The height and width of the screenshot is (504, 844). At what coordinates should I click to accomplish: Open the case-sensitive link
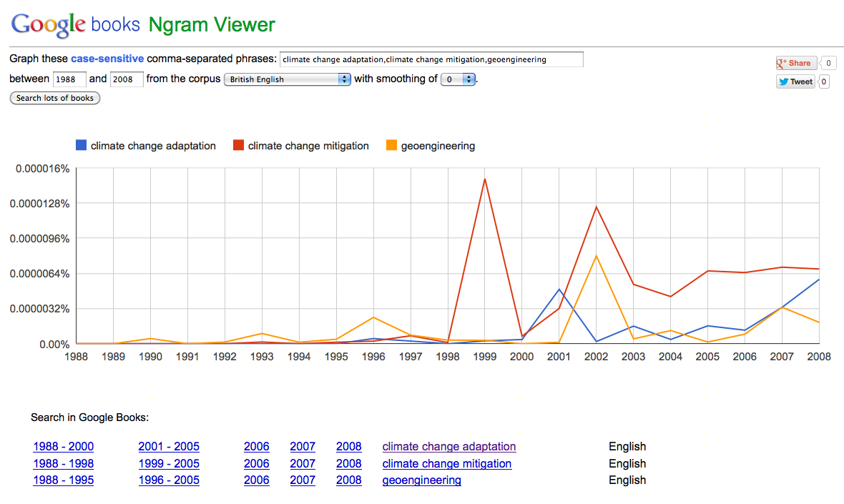107,59
